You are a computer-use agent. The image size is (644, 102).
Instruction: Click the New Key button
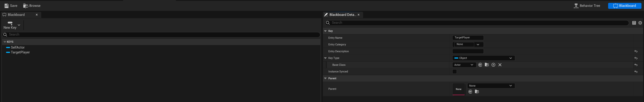(10, 25)
